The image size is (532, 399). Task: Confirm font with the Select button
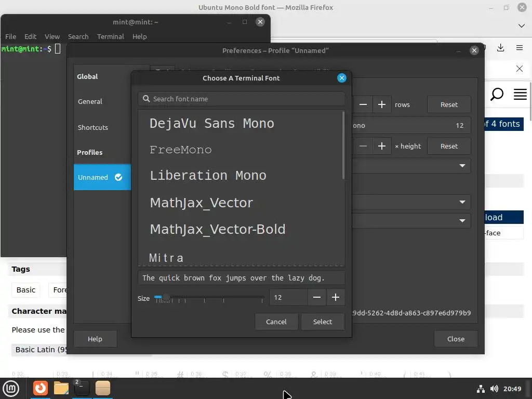323,322
